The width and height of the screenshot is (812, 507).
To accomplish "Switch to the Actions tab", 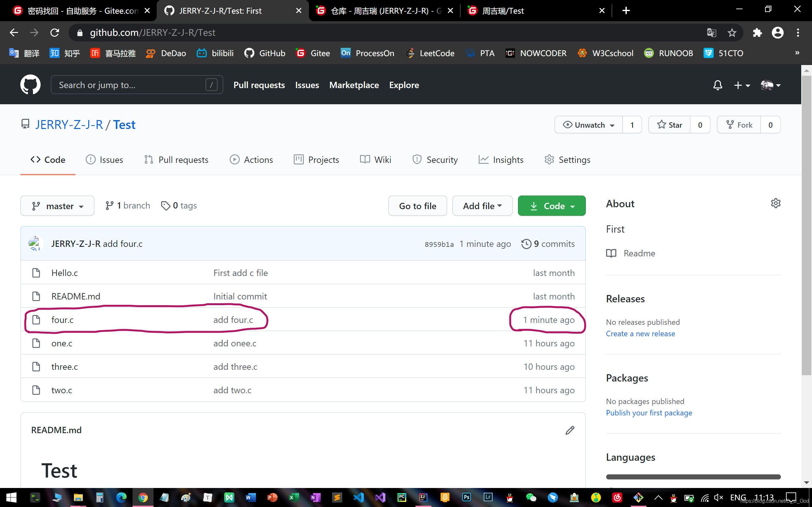I will pyautogui.click(x=251, y=160).
